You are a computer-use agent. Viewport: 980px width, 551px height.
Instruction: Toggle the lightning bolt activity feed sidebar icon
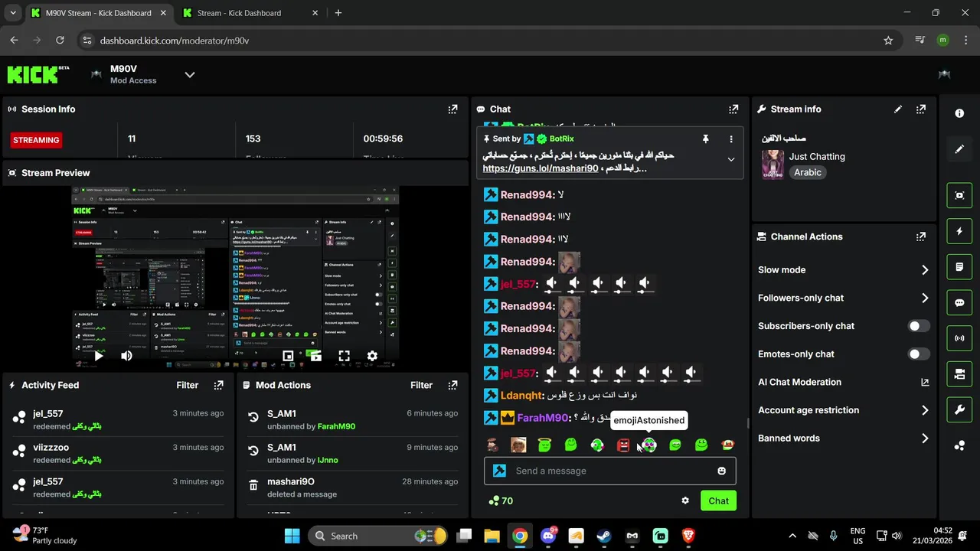(959, 231)
